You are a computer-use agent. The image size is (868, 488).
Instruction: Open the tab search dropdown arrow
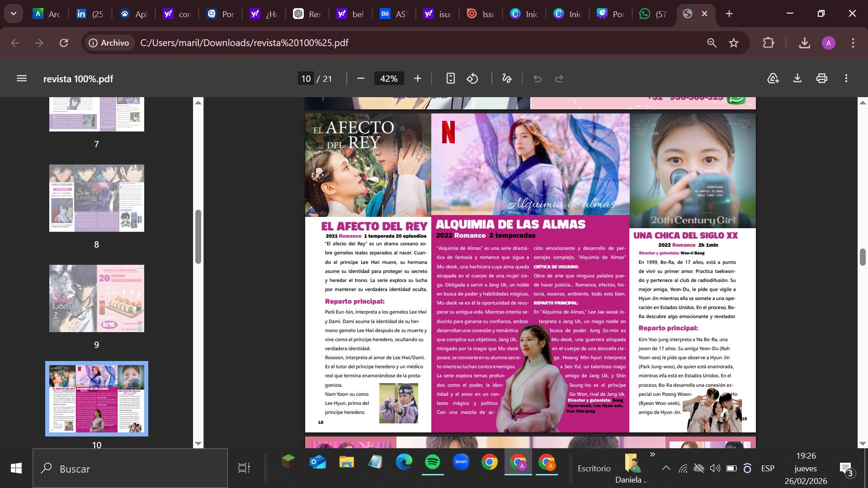14,14
